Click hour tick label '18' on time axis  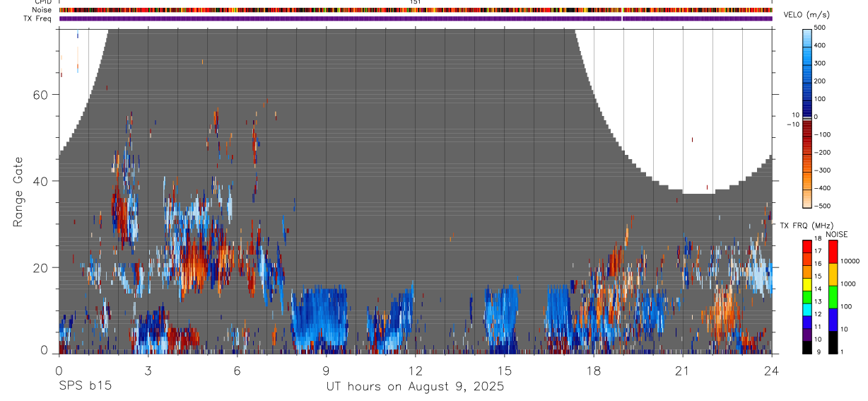[x=593, y=370]
